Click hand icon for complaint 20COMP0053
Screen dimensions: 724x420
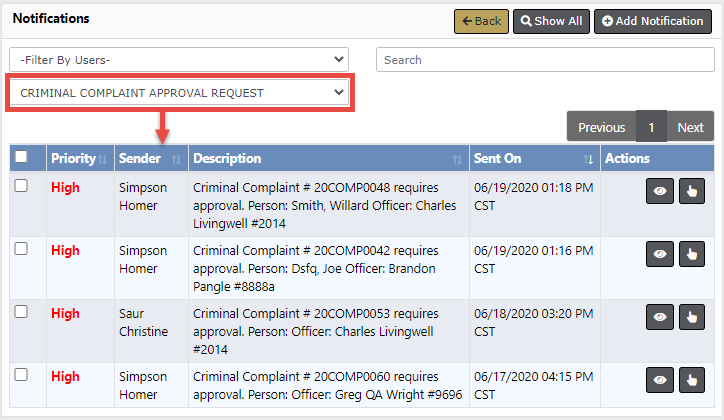click(x=690, y=317)
